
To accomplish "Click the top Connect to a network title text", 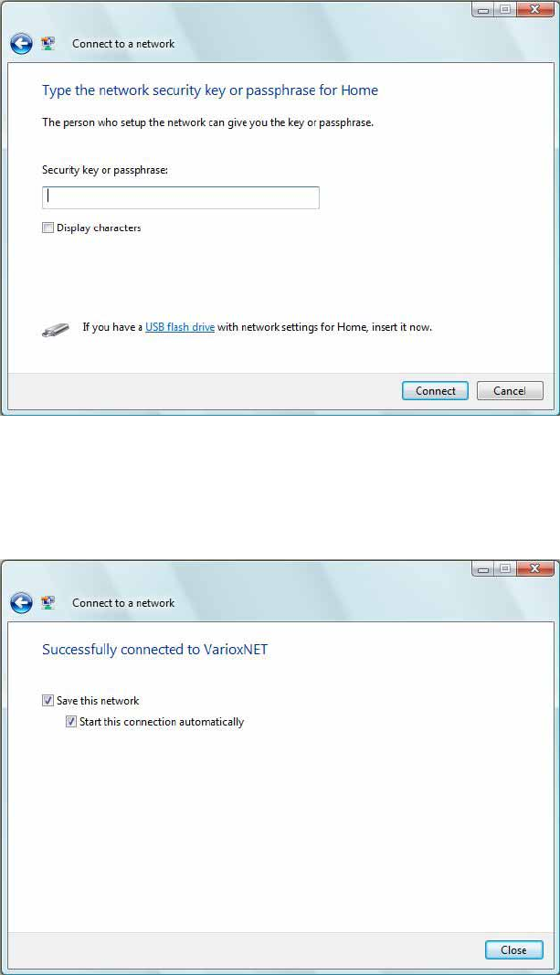I will [x=123, y=44].
